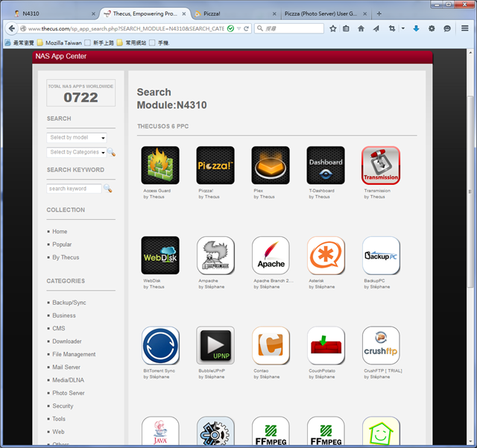
Task: Close the Piczza! tab
Action: [x=274, y=13]
